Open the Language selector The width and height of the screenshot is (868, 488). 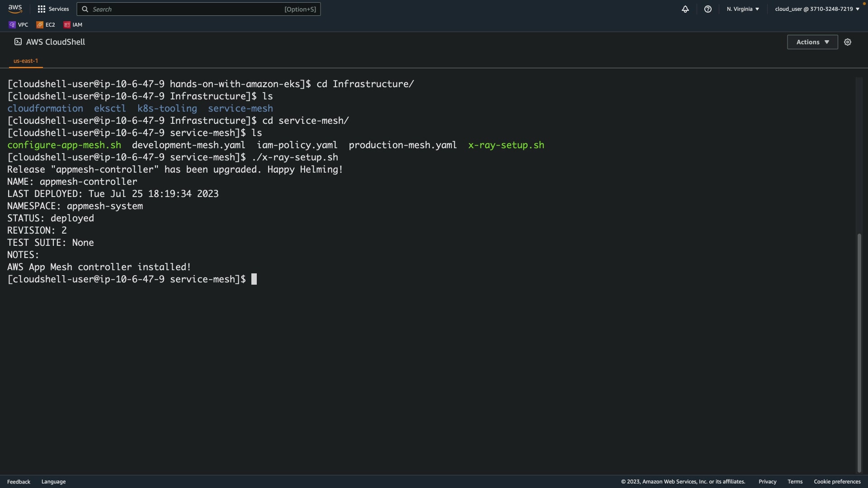53,482
